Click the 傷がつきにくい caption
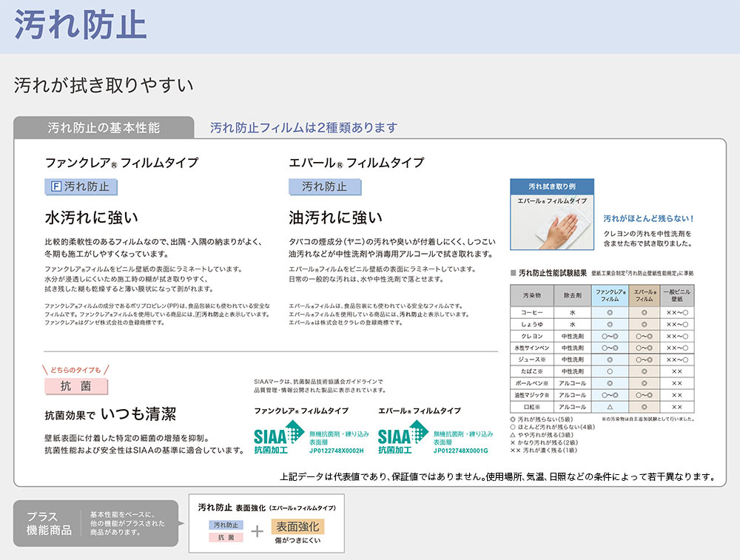740x560 pixels. coord(297,540)
